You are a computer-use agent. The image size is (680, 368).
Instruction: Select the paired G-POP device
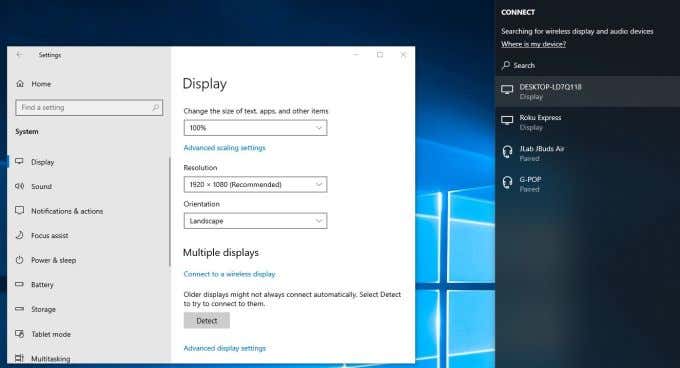point(588,184)
